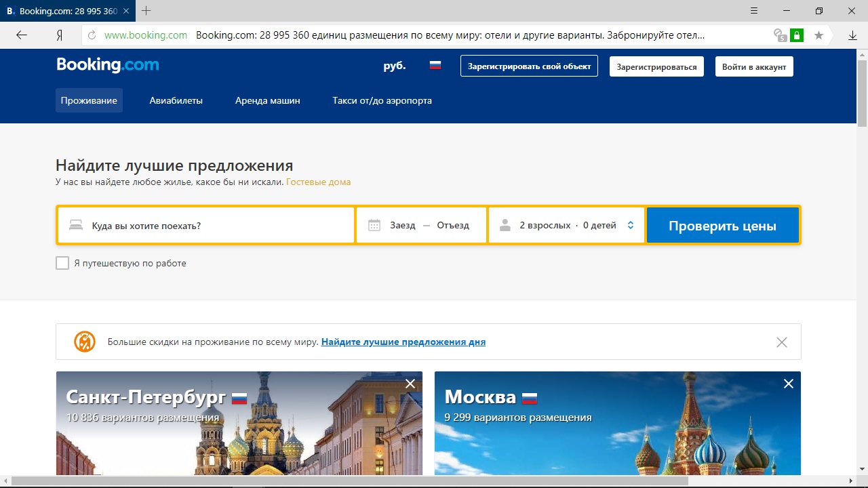Follow the 'Найдите лучшие предложения дня' link
The image size is (868, 488).
click(x=403, y=342)
